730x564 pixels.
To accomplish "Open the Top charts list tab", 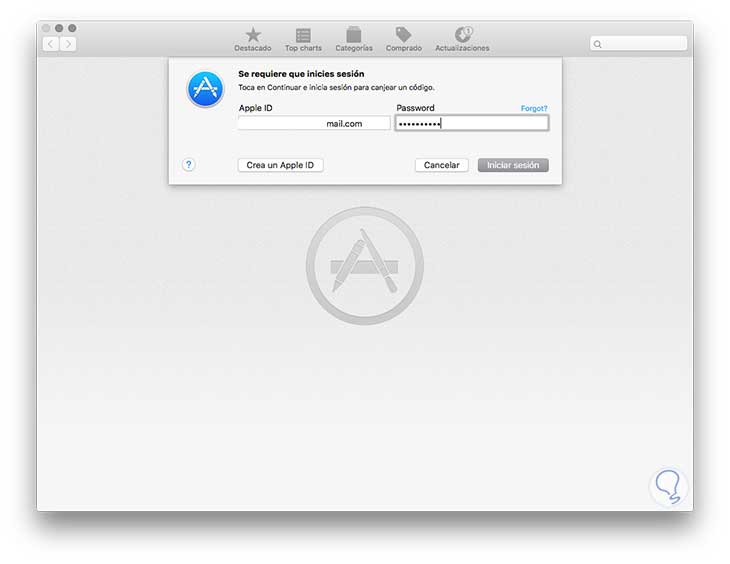I will coord(303,39).
